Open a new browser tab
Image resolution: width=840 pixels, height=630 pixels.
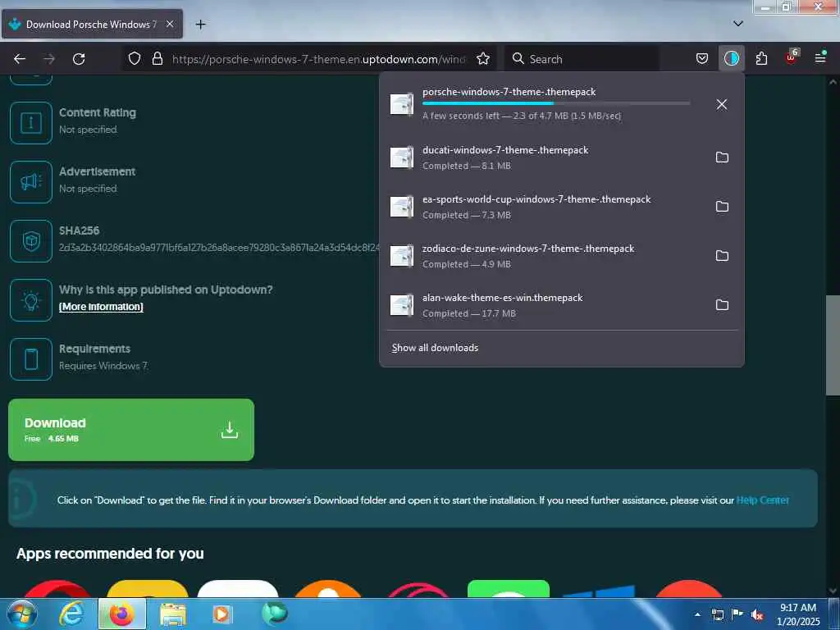200,24
